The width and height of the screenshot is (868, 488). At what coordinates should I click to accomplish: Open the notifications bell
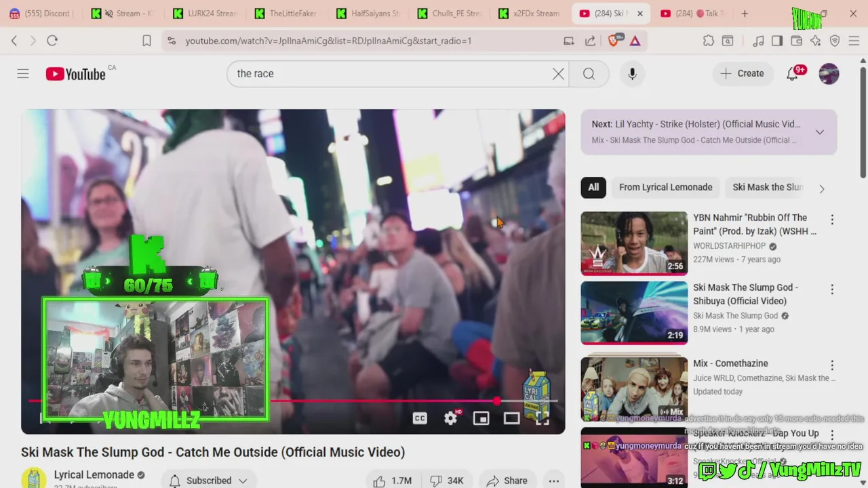pyautogui.click(x=792, y=73)
